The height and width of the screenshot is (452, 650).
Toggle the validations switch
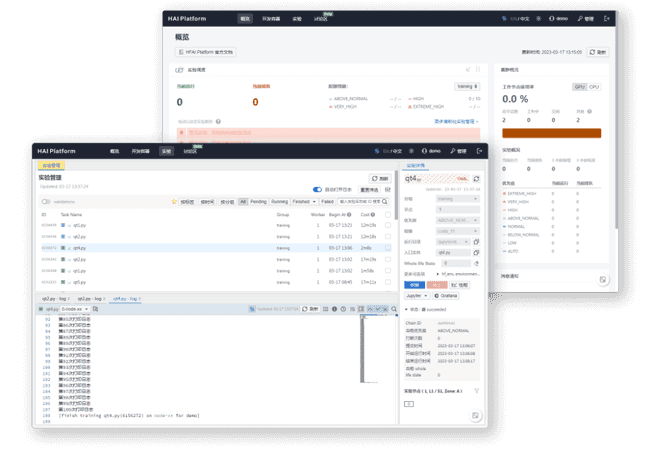point(46,202)
